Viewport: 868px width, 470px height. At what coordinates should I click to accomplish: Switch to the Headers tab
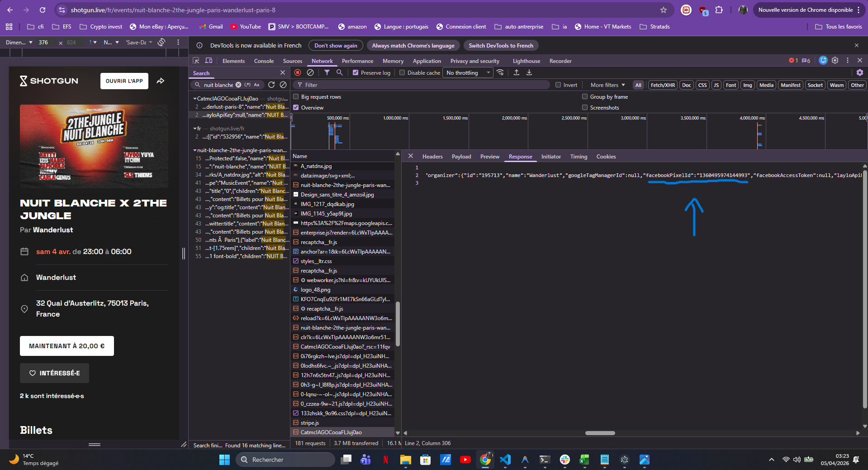pyautogui.click(x=432, y=156)
